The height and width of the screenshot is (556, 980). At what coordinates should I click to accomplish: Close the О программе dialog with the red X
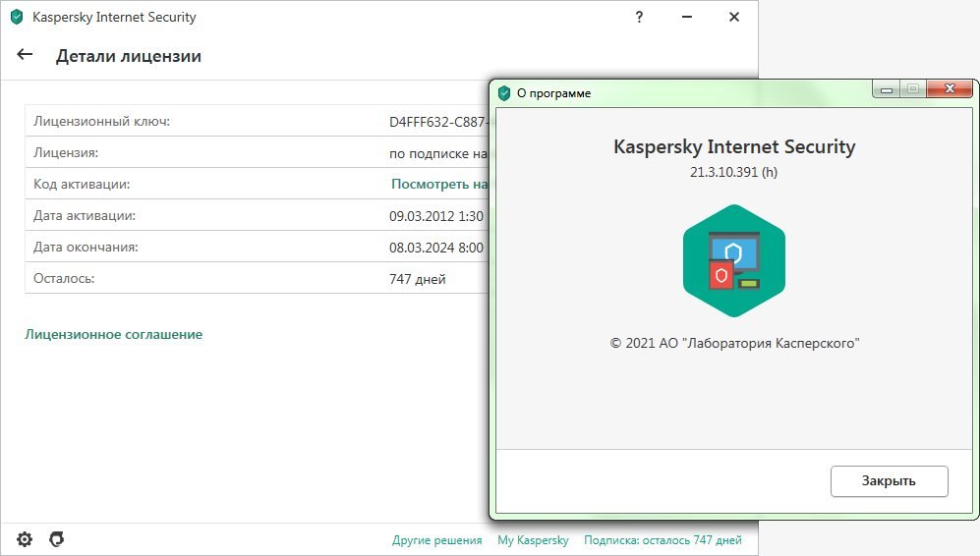pyautogui.click(x=950, y=89)
